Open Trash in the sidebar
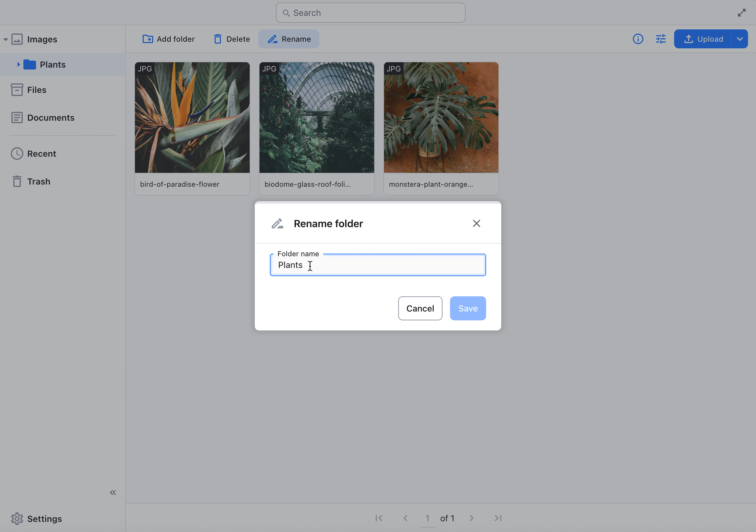The width and height of the screenshot is (756, 532). click(x=39, y=181)
